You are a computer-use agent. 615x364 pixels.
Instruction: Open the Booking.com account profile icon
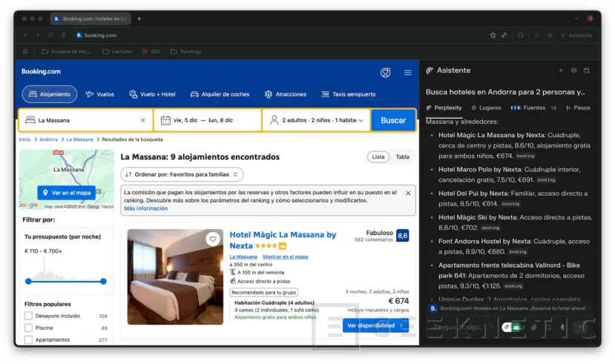pos(385,73)
